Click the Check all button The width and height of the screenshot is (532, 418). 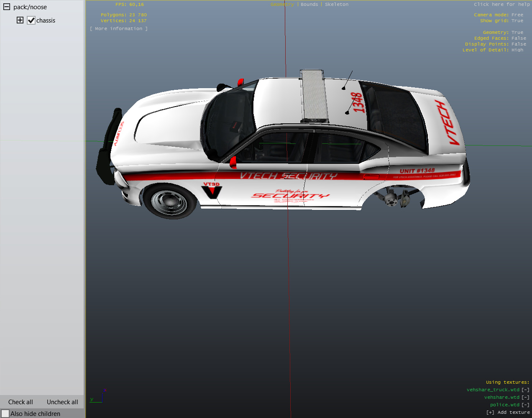pyautogui.click(x=20, y=402)
